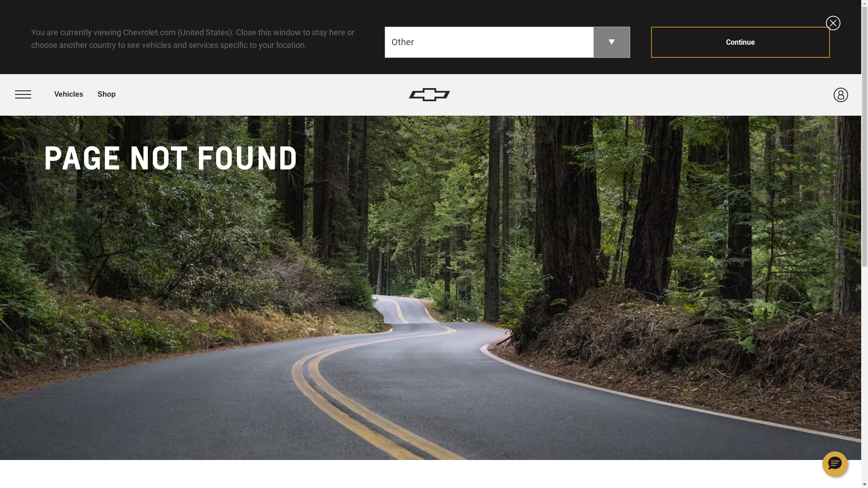Click the vertical page scrollbar
This screenshot has height=488, width=868.
[x=864, y=244]
